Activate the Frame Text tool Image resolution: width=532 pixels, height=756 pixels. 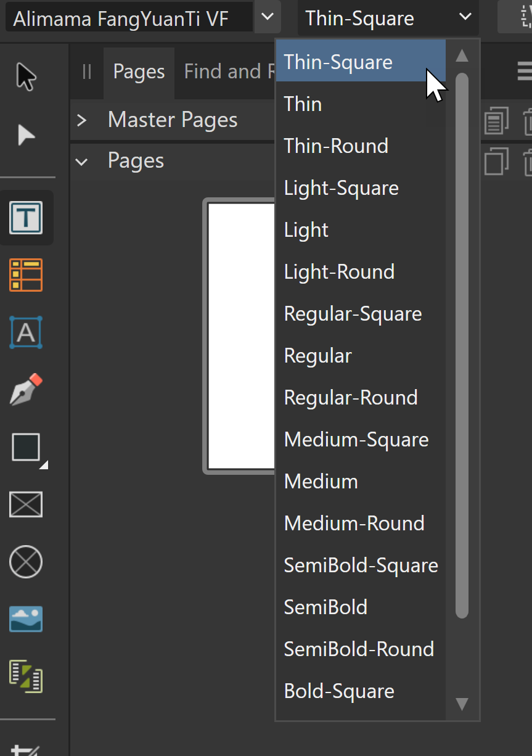click(26, 218)
